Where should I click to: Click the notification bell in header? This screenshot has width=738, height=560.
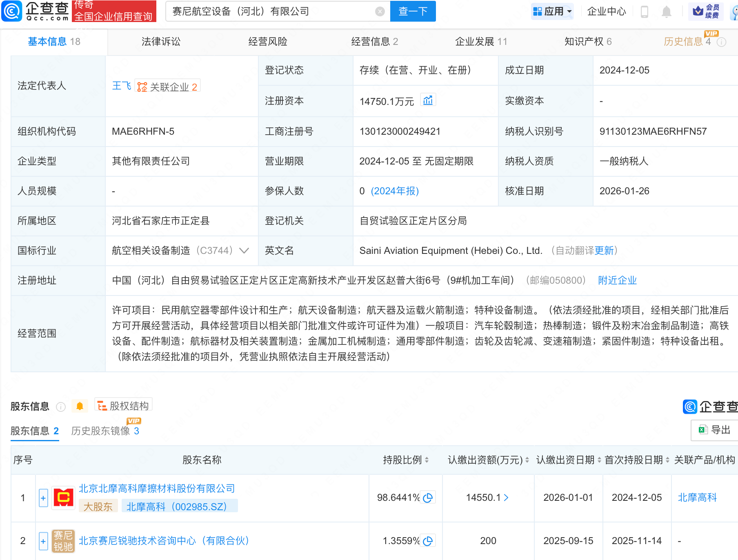(x=666, y=12)
